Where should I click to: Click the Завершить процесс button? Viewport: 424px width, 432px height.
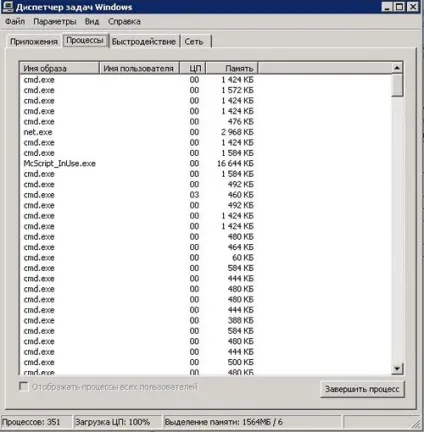(362, 389)
